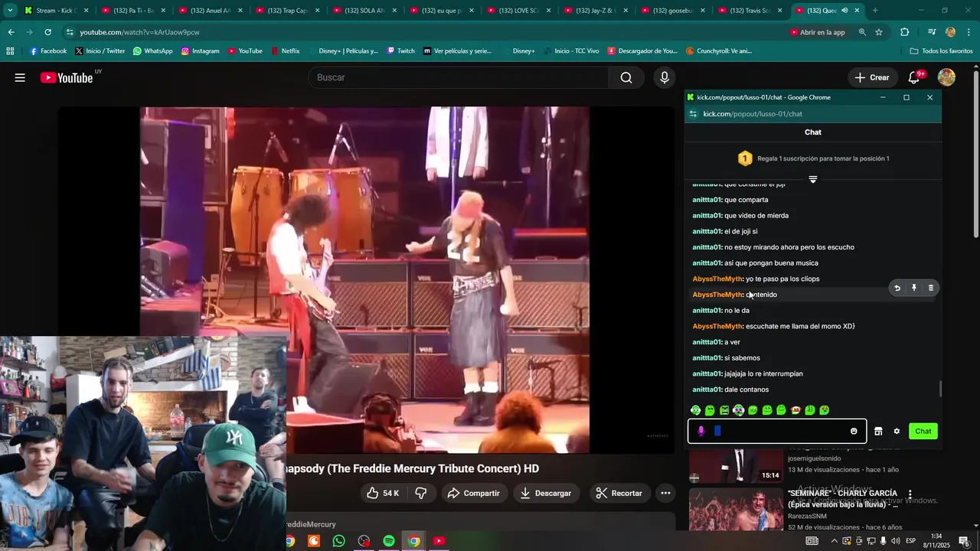Image resolution: width=980 pixels, height=551 pixels.
Task: Open the Chrome apps grid in bookmarks bar
Action: pos(10,51)
